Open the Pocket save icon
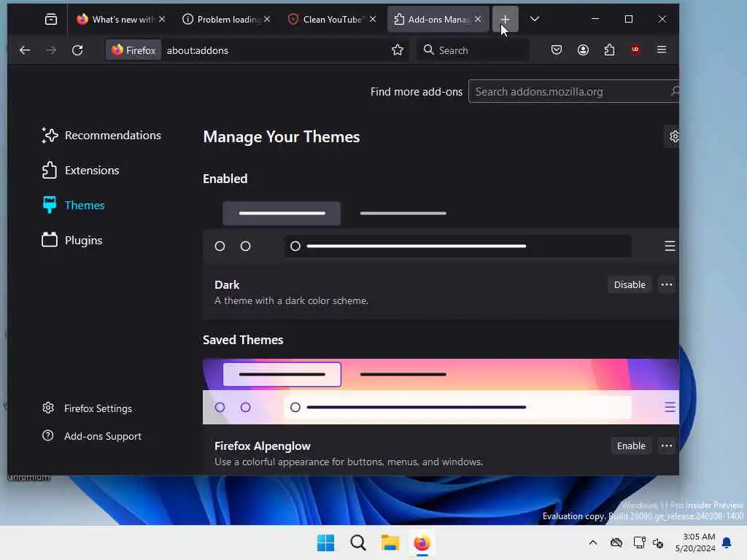Image resolution: width=747 pixels, height=560 pixels. 557,50
